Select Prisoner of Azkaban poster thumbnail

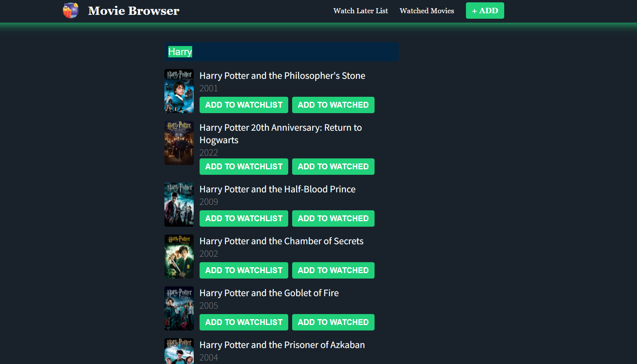click(x=179, y=351)
